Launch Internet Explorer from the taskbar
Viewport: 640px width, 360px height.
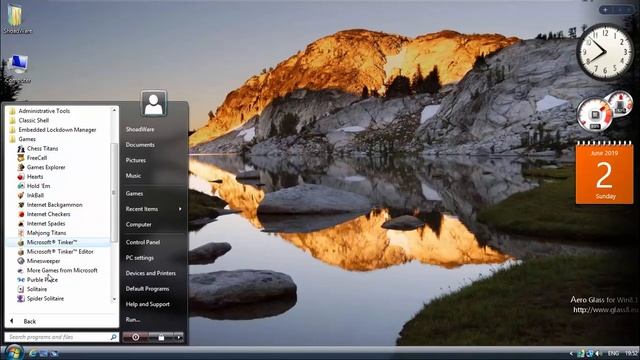(x=33, y=353)
